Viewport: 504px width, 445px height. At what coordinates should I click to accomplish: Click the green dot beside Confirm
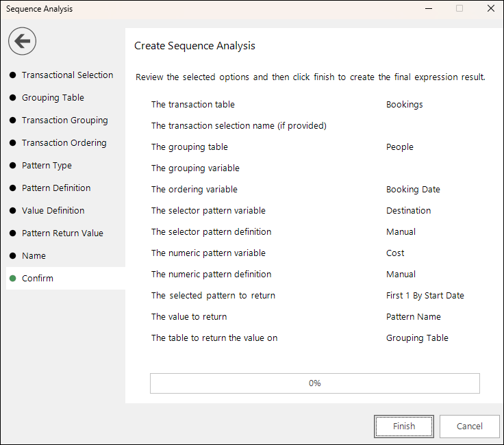pyautogui.click(x=13, y=278)
